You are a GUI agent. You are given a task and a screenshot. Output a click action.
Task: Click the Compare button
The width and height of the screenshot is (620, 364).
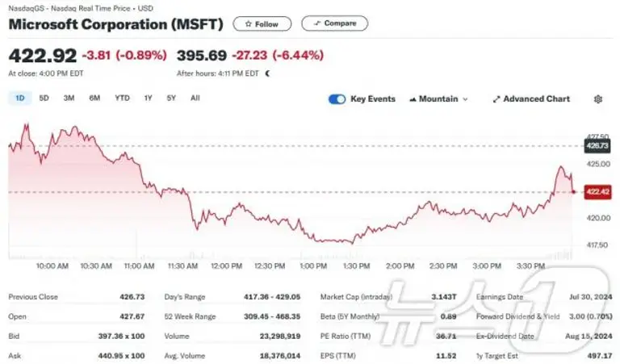[334, 23]
